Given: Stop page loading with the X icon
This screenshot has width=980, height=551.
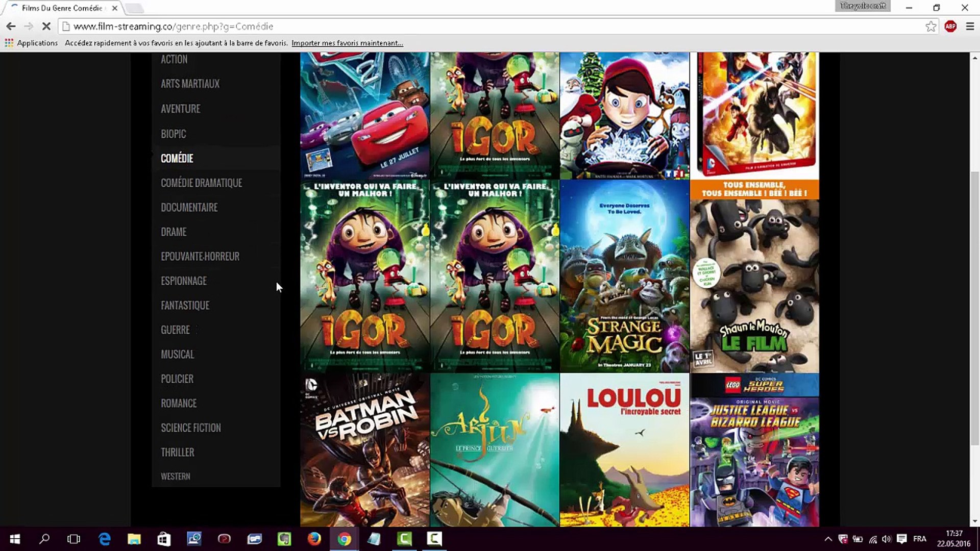Looking at the screenshot, I should pos(46,26).
